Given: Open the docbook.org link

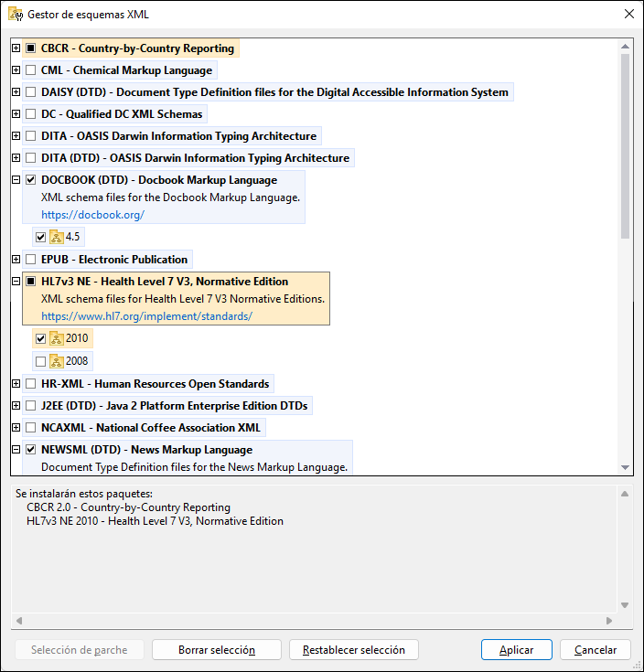Looking at the screenshot, I should coord(92,215).
